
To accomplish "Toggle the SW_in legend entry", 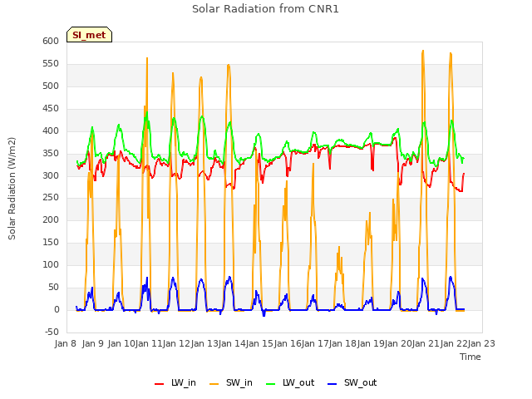I will 231,382.
